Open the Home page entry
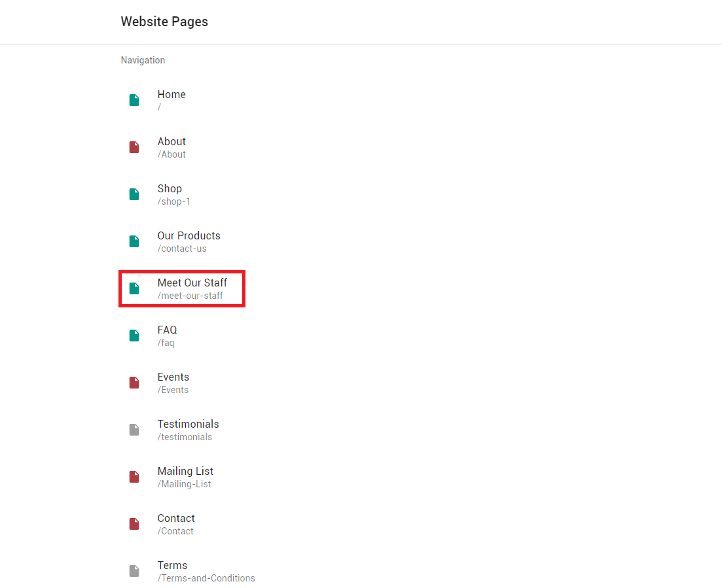Viewport: 722px width, 588px height. (171, 95)
